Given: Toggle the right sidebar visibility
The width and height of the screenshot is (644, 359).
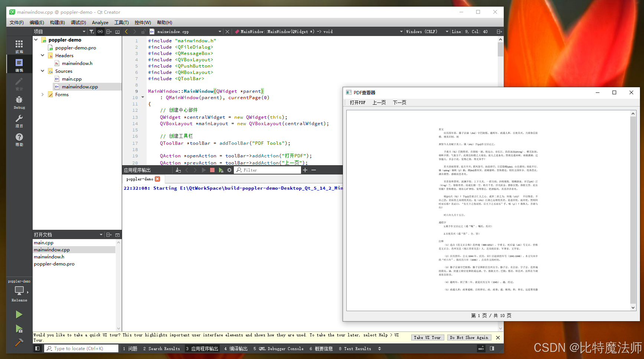Looking at the screenshot, I should click(492, 349).
